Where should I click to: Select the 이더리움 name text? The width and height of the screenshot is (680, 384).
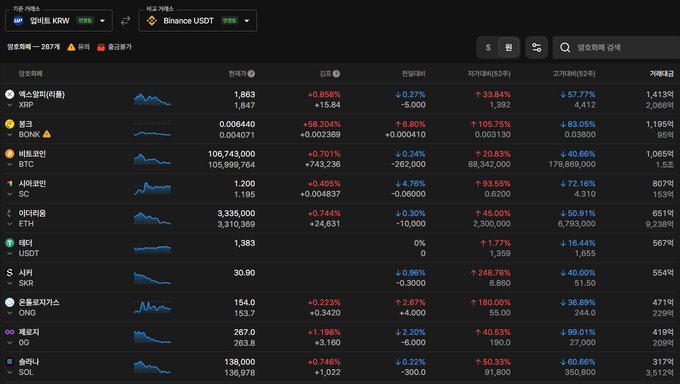32,213
